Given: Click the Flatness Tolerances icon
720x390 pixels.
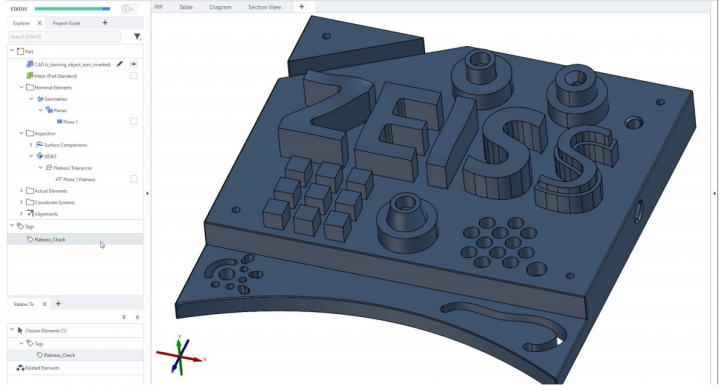Looking at the screenshot, I should (x=49, y=168).
